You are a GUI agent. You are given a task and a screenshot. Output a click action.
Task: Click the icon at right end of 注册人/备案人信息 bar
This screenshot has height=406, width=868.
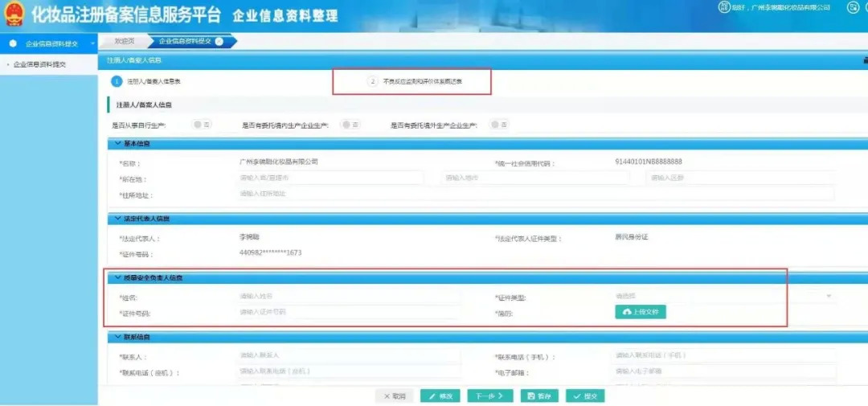pos(864,60)
